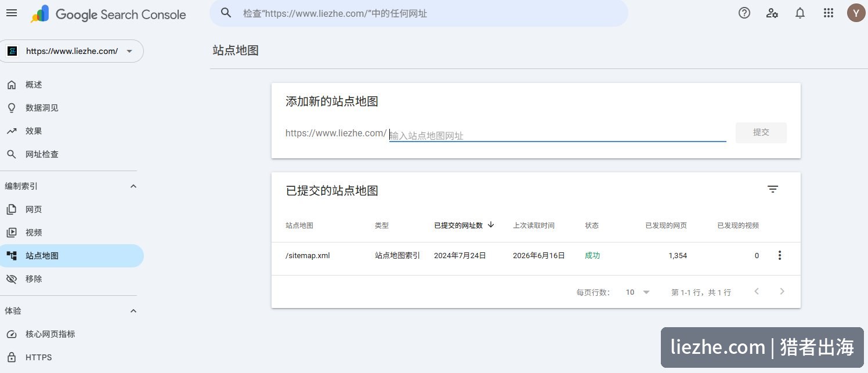
Task: Click the 已发现的网页 column header
Action: coord(666,225)
